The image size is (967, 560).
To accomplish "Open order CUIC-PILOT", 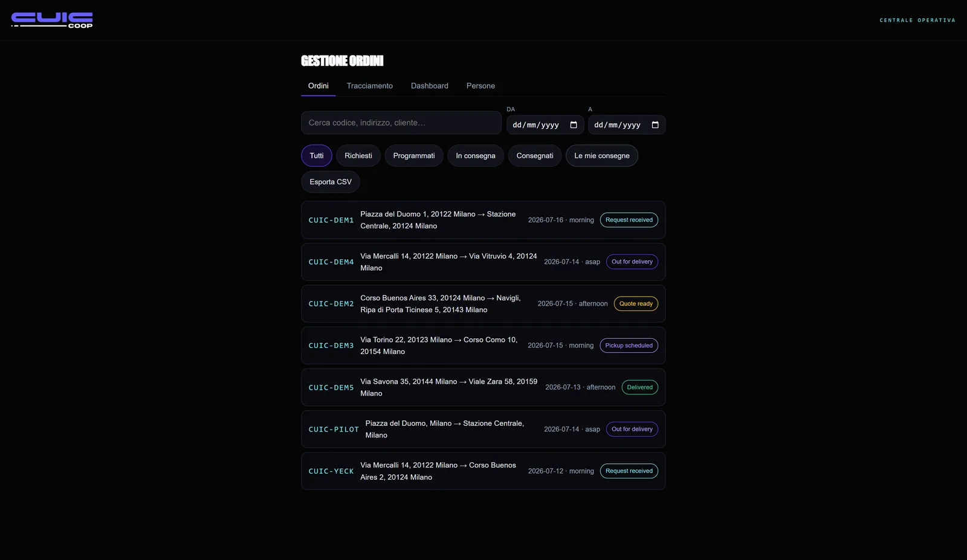I will click(x=483, y=429).
